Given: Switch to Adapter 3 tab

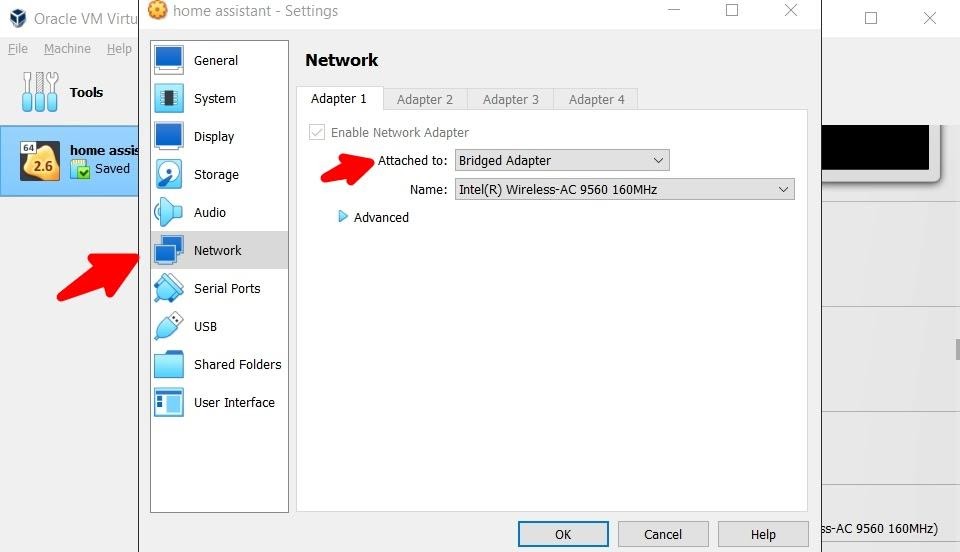Looking at the screenshot, I should coord(511,99).
